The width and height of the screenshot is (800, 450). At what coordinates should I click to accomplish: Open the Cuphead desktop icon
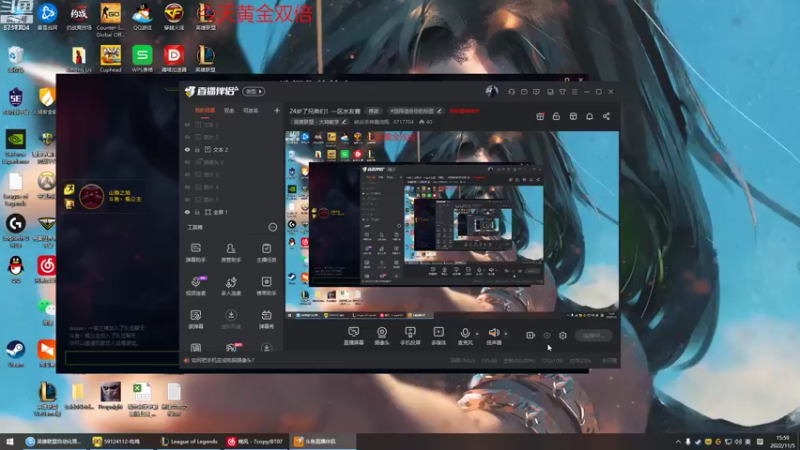[x=110, y=59]
